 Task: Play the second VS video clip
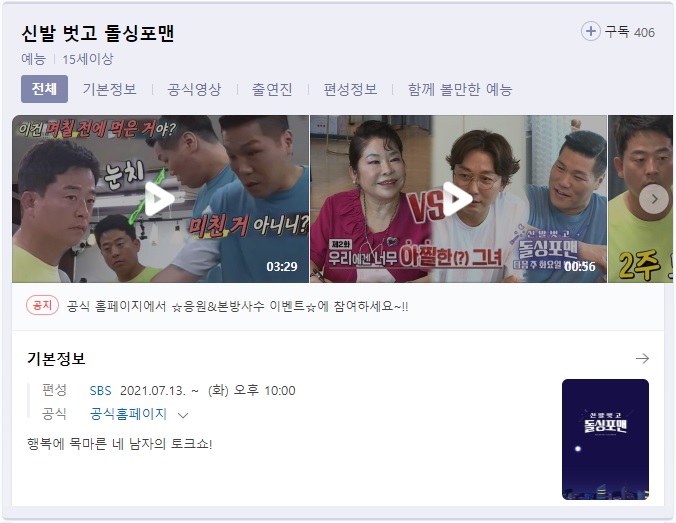(x=458, y=199)
